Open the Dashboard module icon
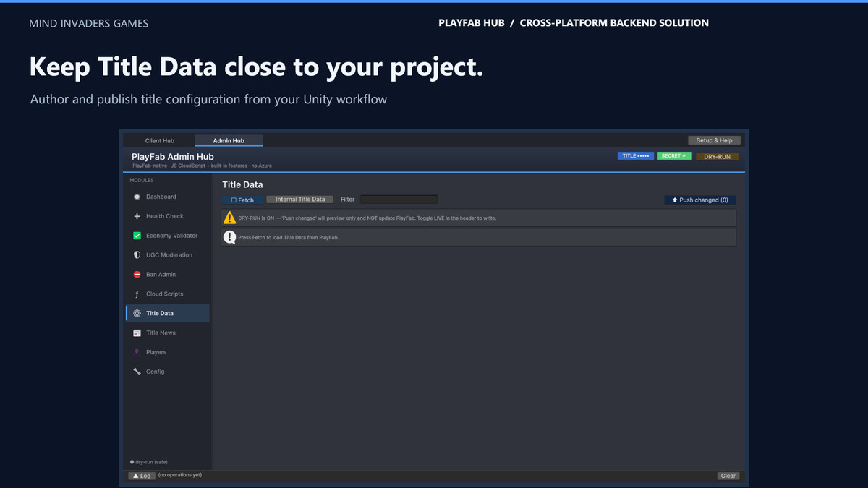The height and width of the screenshot is (488, 868). coord(137,197)
